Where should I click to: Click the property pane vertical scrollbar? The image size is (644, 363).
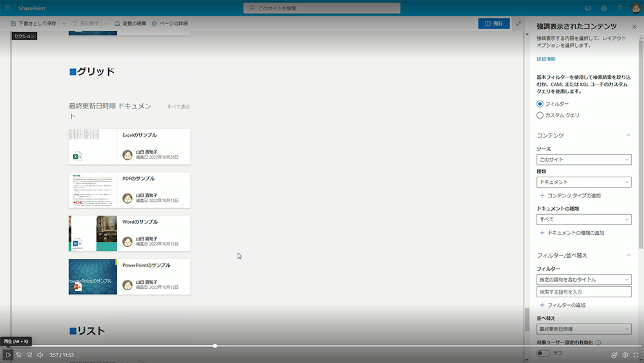[x=641, y=144]
